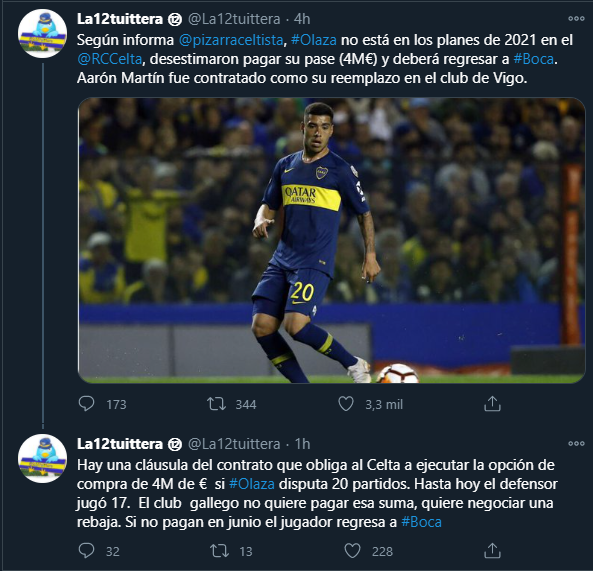Open the @RCCelta mention link

(x=110, y=59)
